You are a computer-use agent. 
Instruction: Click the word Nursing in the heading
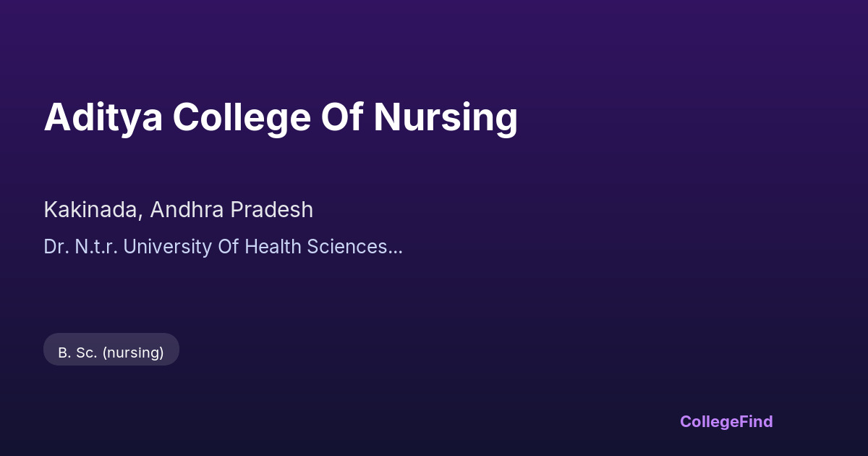(x=446, y=117)
